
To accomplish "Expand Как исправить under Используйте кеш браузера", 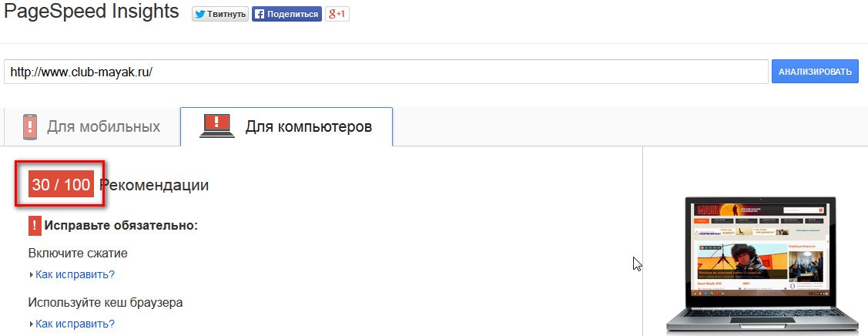I will pyautogui.click(x=75, y=323).
